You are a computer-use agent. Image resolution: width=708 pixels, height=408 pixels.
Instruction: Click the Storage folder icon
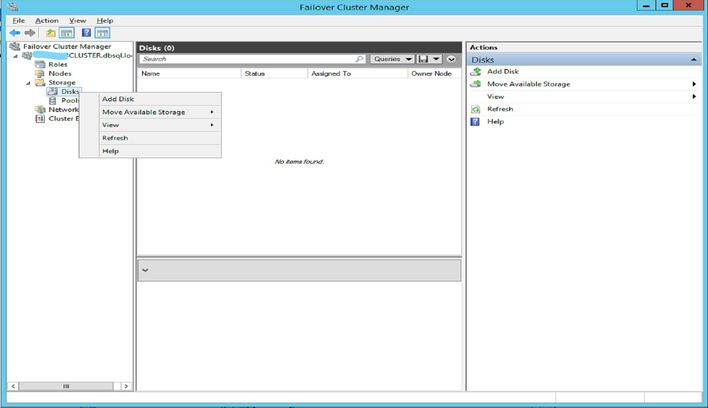pyautogui.click(x=40, y=83)
